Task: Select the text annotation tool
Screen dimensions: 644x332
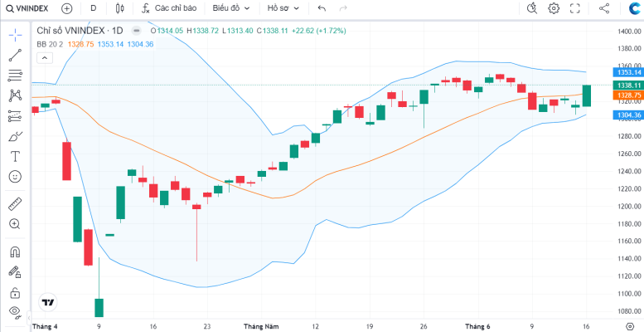Action: click(x=15, y=156)
